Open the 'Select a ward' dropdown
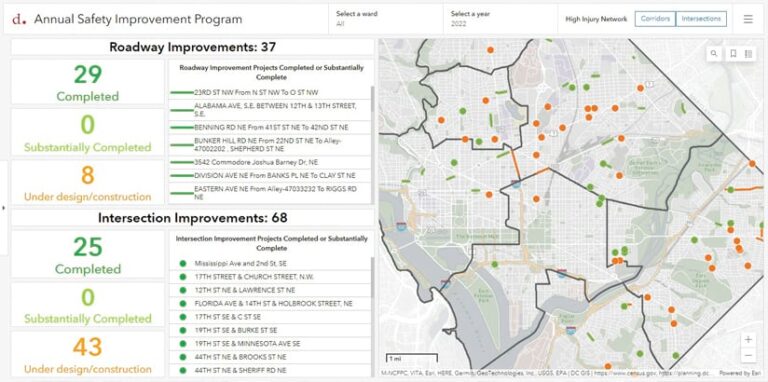 [x=385, y=19]
